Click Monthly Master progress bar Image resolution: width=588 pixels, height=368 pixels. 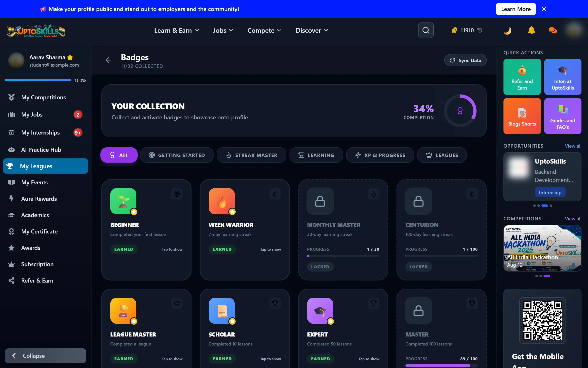pyautogui.click(x=343, y=256)
